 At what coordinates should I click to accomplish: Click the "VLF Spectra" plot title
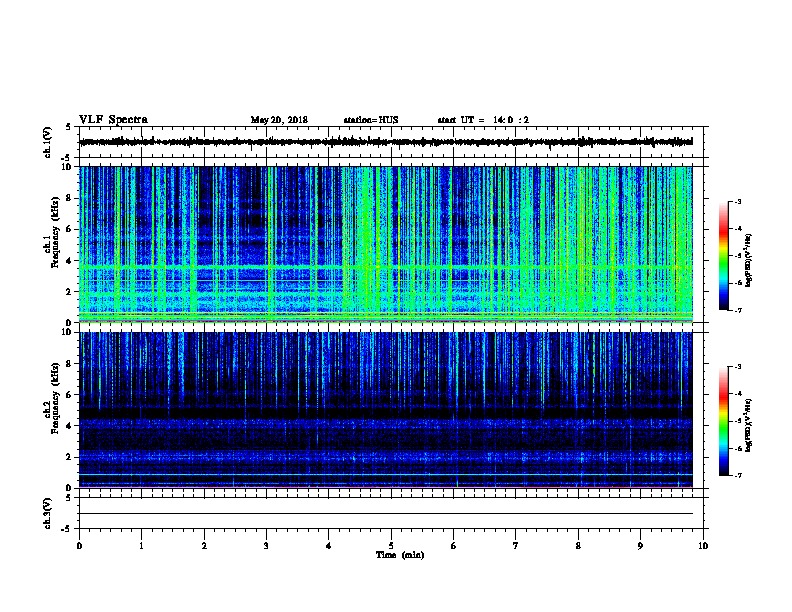coord(113,120)
